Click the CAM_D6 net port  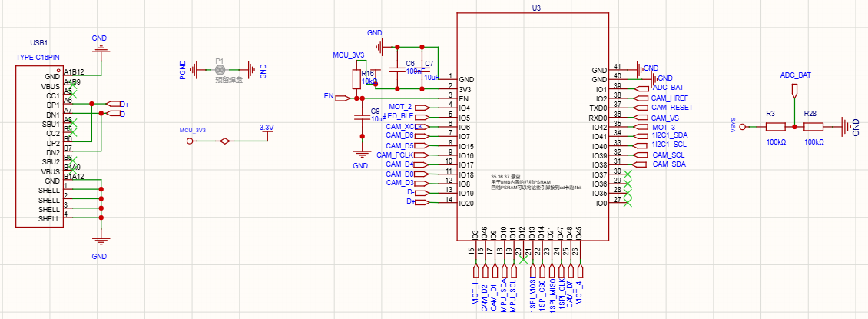coord(422,136)
